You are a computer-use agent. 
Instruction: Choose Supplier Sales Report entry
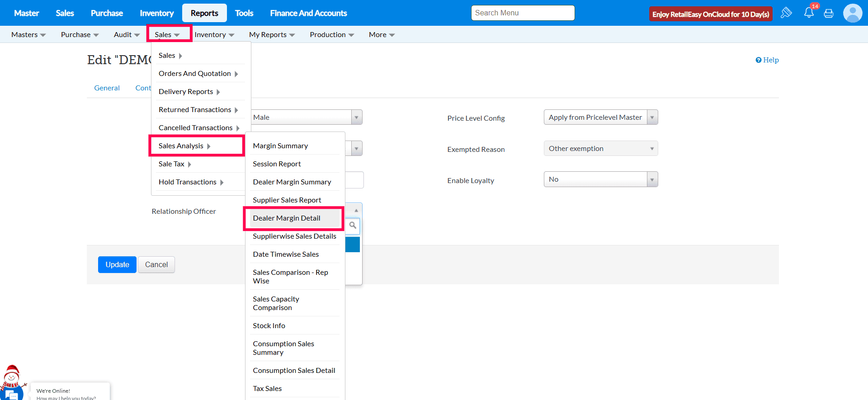287,200
